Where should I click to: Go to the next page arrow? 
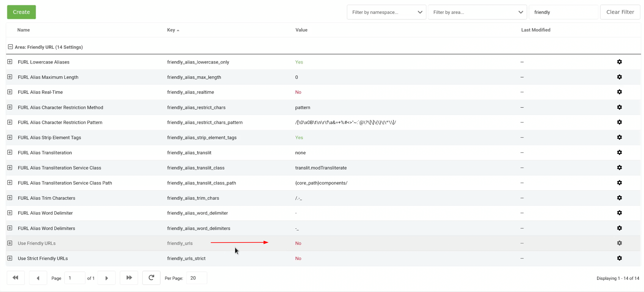click(107, 278)
